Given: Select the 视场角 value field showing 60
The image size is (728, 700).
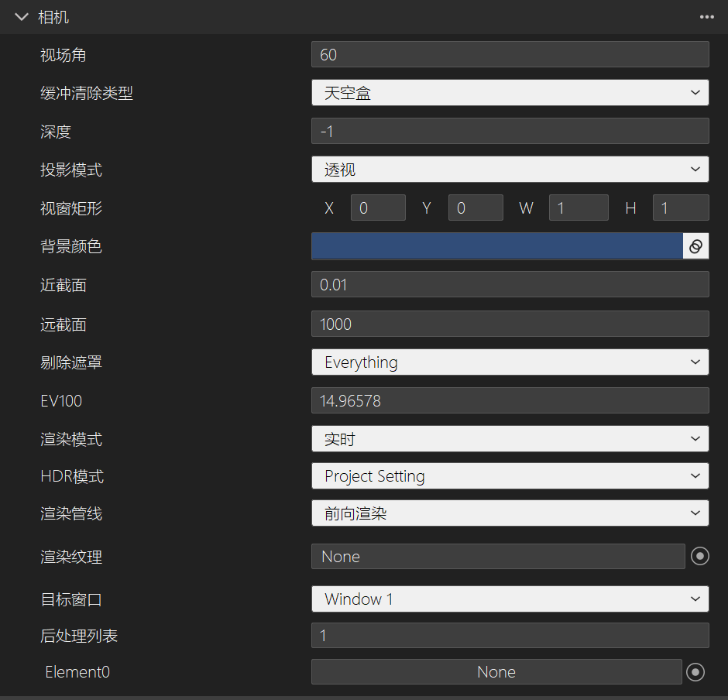Looking at the screenshot, I should (510, 54).
